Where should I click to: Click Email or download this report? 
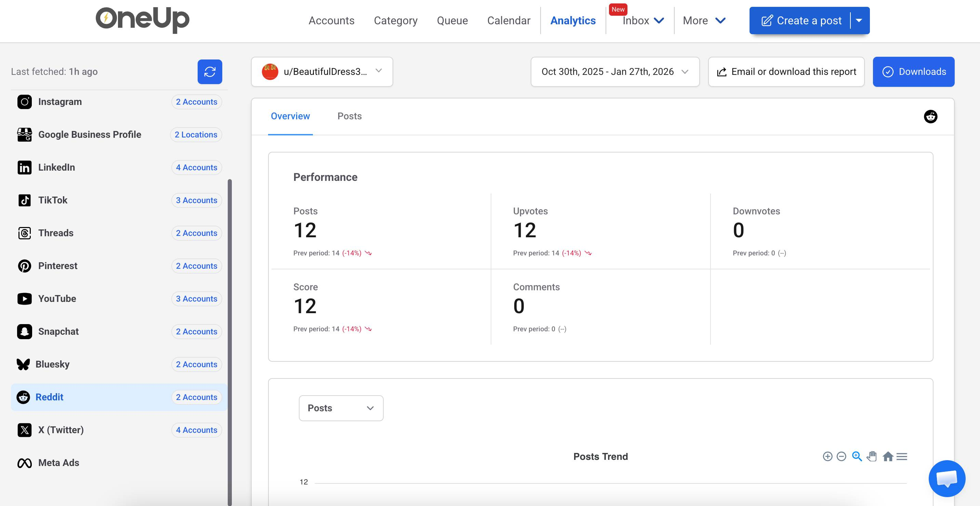click(786, 71)
